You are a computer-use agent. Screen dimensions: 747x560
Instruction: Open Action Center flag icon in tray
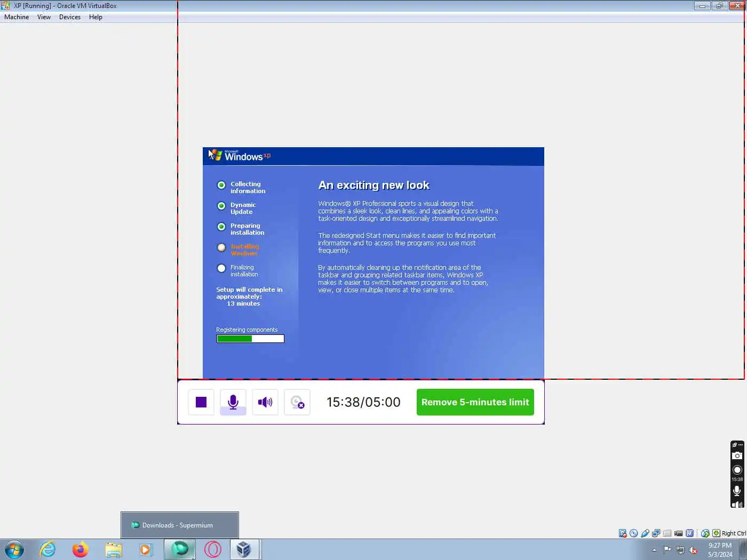point(667,550)
